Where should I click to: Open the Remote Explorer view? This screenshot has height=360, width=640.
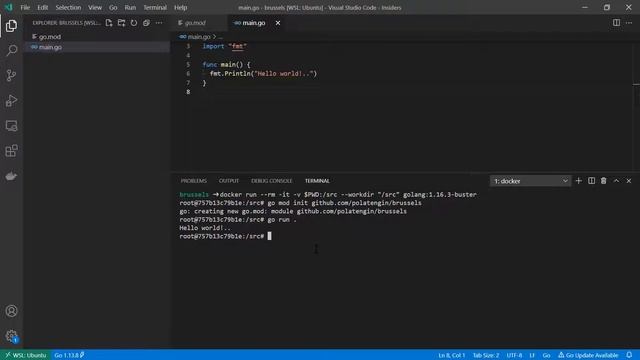point(11,126)
